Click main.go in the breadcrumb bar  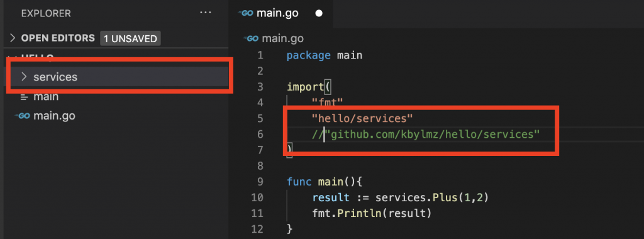[282, 38]
